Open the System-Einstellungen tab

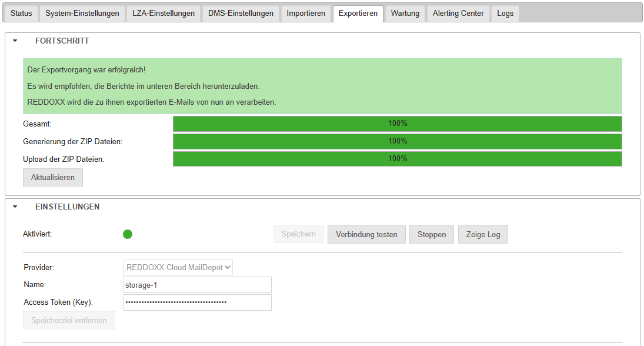pyautogui.click(x=82, y=14)
